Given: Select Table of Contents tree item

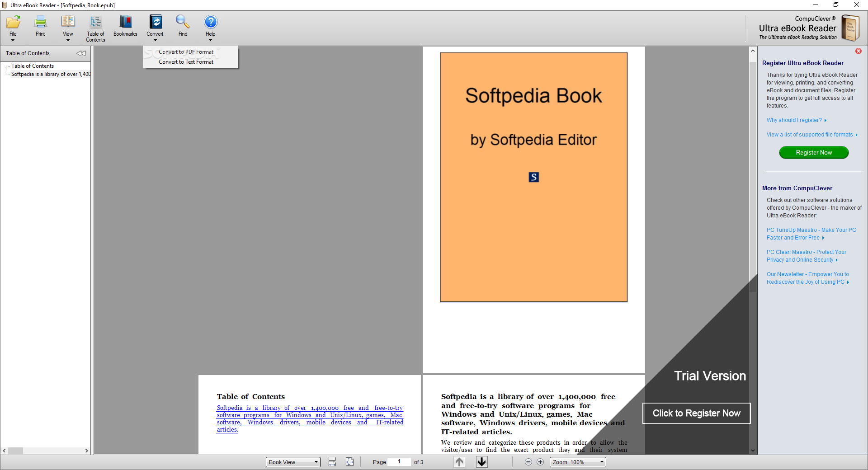Looking at the screenshot, I should coord(33,66).
